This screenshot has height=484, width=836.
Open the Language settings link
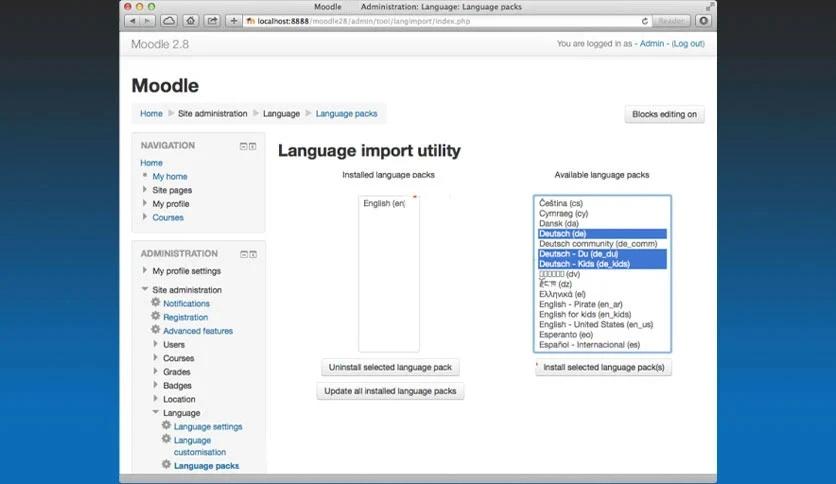208,426
